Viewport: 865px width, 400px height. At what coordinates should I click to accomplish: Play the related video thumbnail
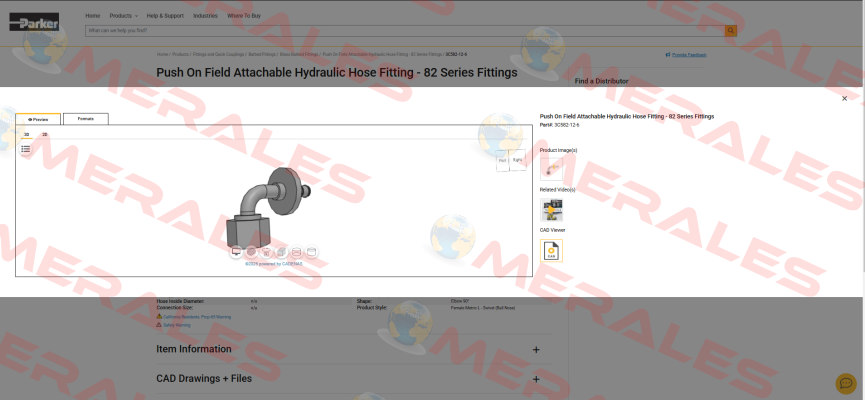pyautogui.click(x=551, y=210)
